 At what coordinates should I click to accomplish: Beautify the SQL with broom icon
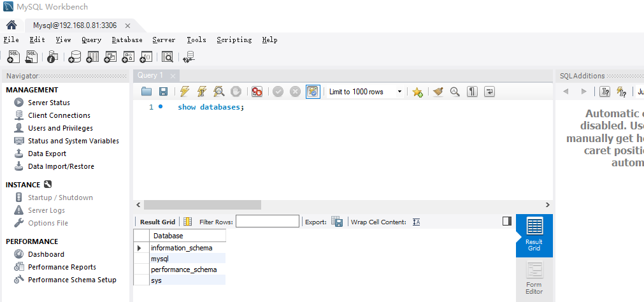coord(438,92)
